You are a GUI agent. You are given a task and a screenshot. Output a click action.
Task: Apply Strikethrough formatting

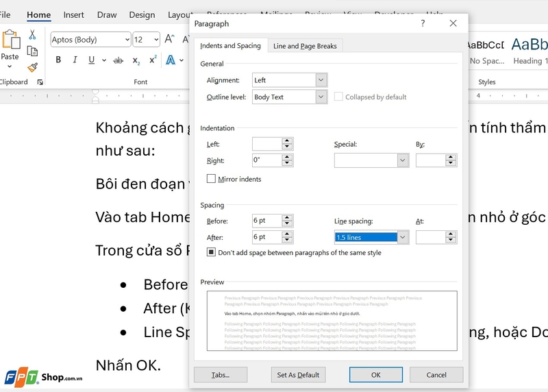pos(119,60)
